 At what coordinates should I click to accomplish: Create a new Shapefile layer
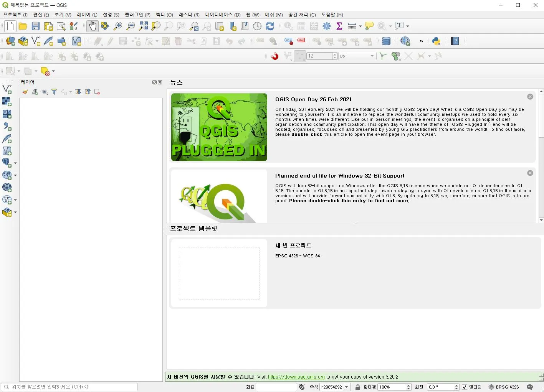pos(36,41)
